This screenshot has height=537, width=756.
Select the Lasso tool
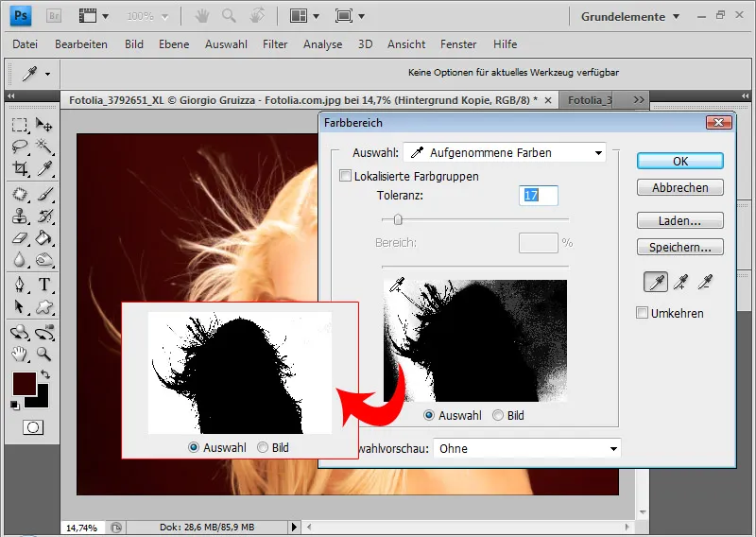click(x=19, y=147)
